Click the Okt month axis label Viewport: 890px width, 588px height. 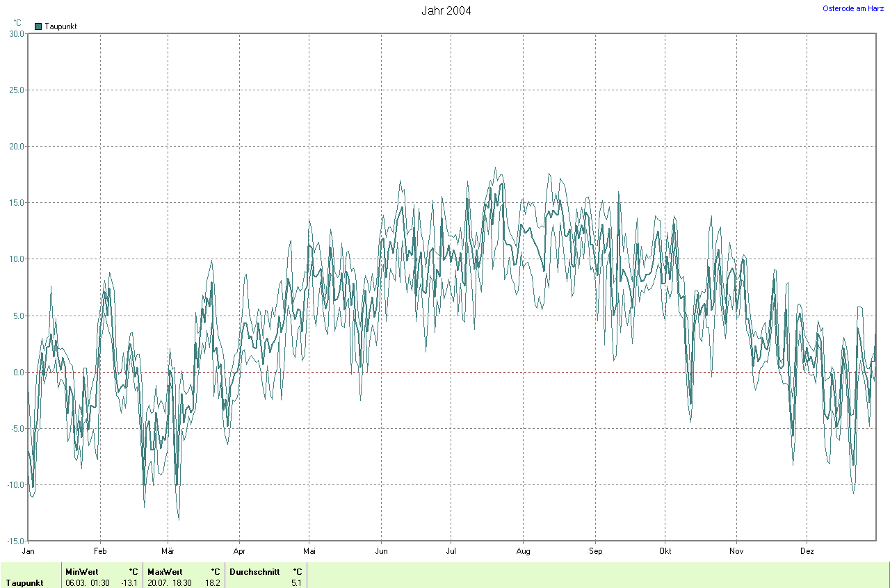(665, 551)
